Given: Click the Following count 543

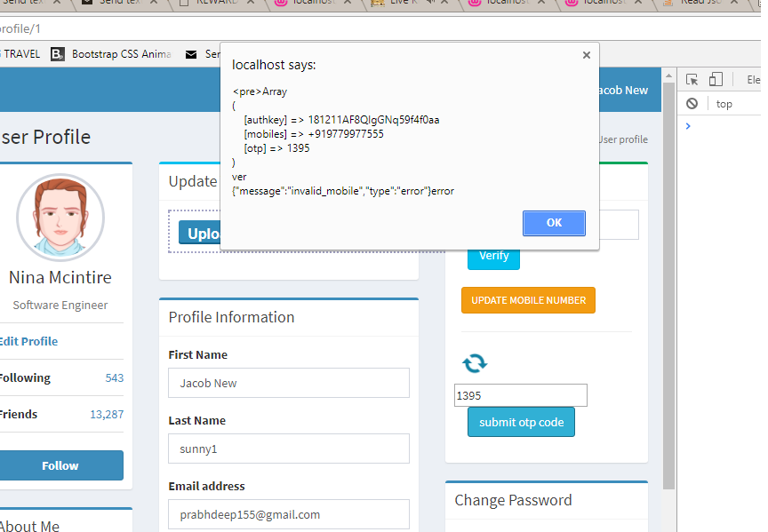Looking at the screenshot, I should tap(115, 377).
